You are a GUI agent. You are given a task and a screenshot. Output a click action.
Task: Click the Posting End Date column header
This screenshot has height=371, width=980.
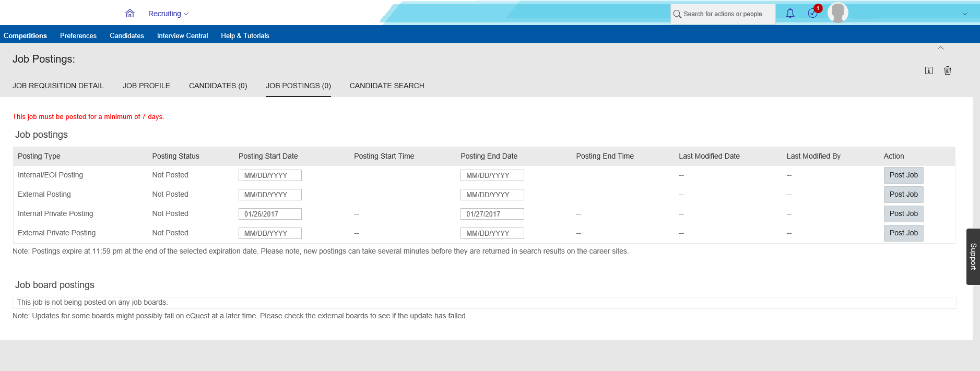click(x=489, y=156)
